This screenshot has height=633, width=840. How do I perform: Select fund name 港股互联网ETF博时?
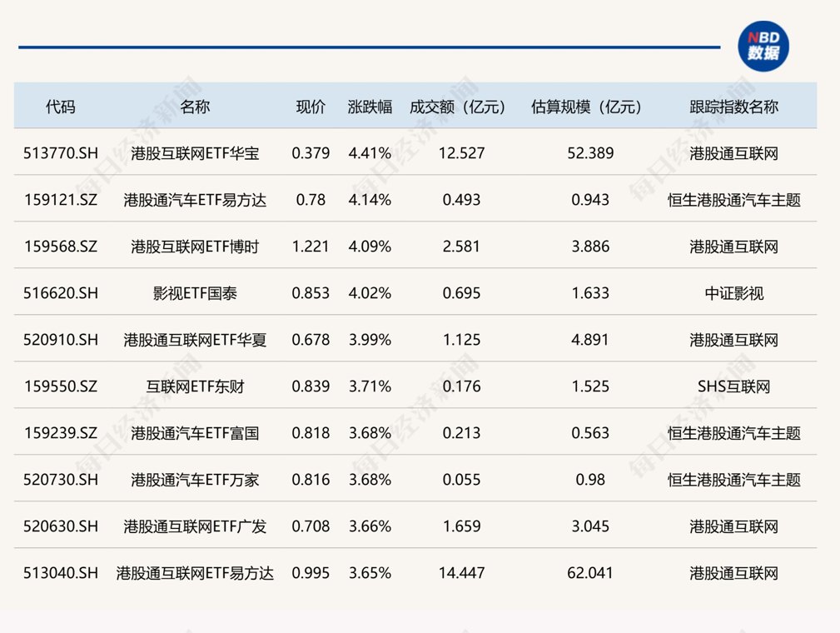click(x=195, y=247)
